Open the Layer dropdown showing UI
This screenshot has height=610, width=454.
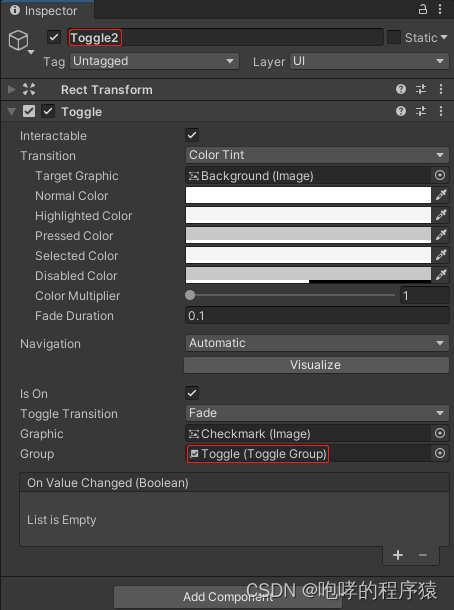click(x=369, y=61)
